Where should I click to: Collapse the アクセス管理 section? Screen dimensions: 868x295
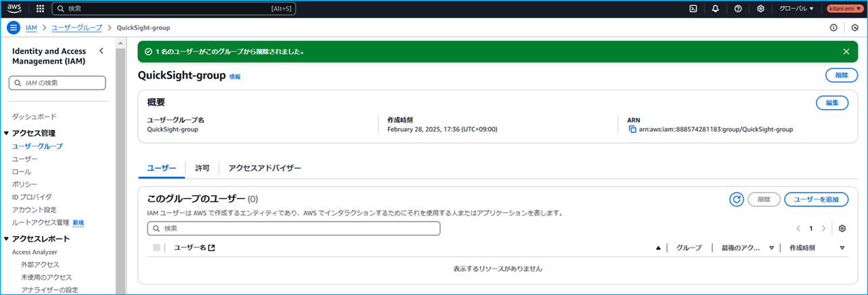coord(6,134)
